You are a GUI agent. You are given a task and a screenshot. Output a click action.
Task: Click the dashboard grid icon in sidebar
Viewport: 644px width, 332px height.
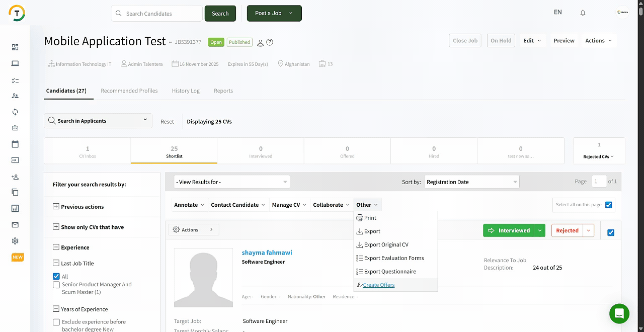(15, 47)
